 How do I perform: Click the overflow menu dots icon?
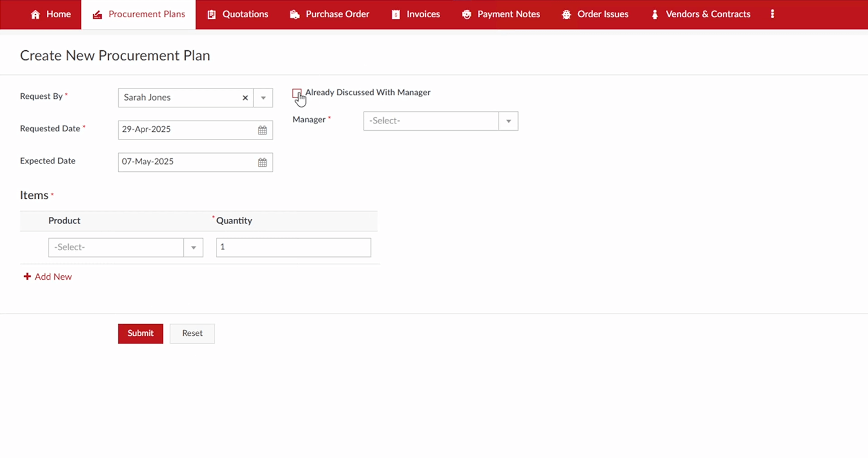click(772, 14)
